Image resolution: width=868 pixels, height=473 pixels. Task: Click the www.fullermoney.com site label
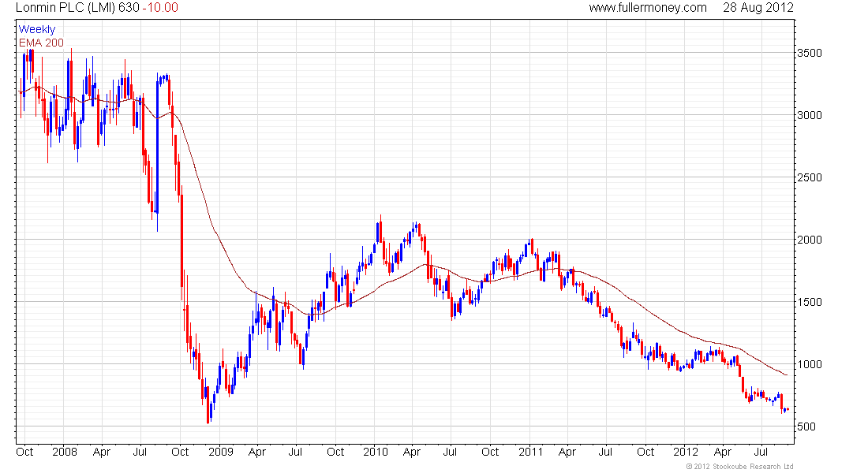point(648,8)
